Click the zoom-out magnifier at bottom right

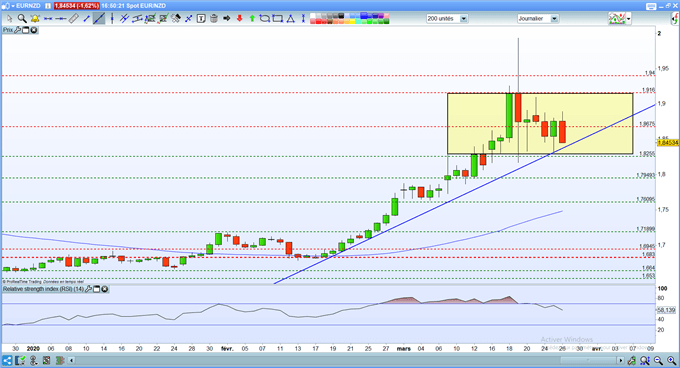coord(658,360)
